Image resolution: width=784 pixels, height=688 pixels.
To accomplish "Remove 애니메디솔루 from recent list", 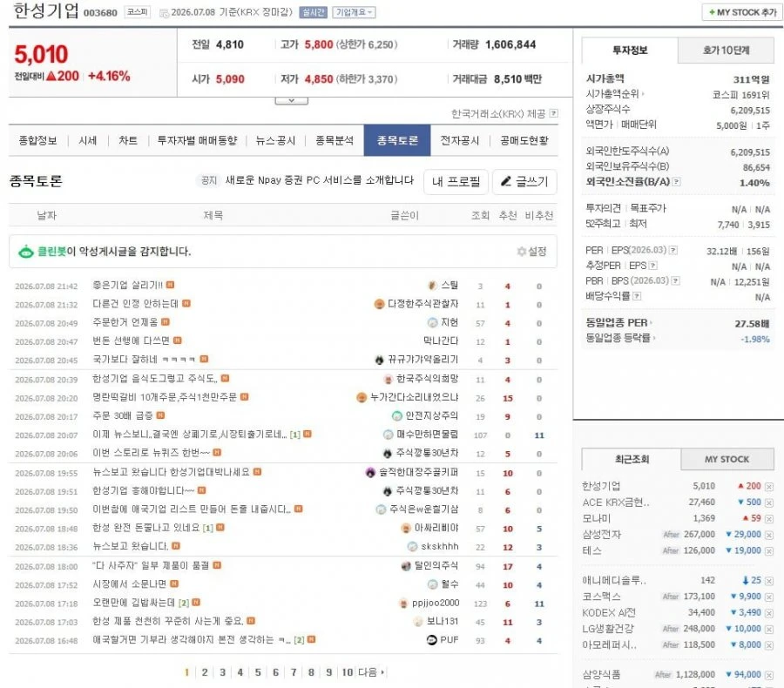I will click(x=769, y=581).
